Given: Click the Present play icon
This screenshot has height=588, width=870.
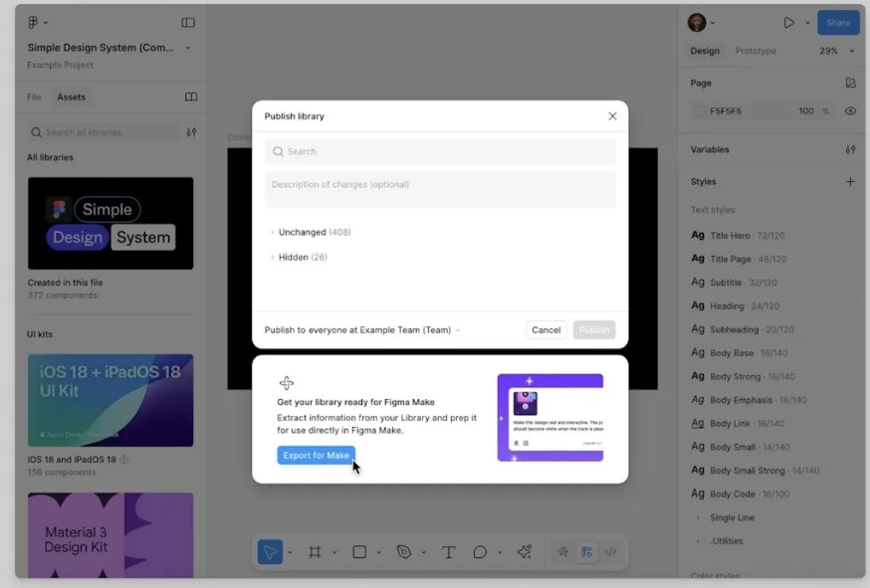Looking at the screenshot, I should click(x=788, y=23).
